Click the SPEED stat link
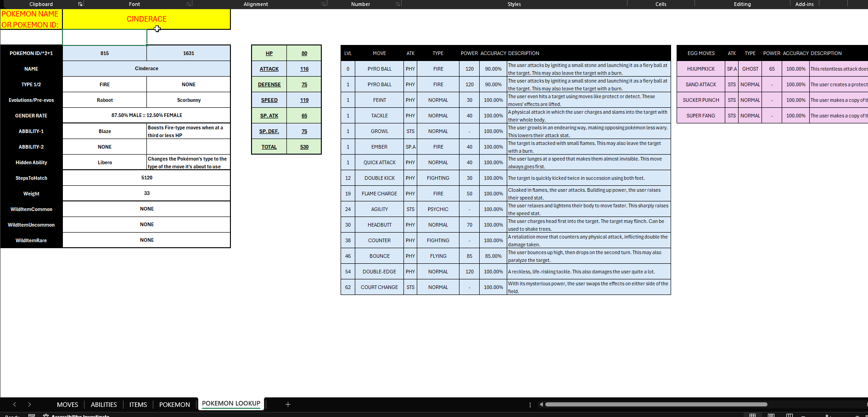 (269, 100)
